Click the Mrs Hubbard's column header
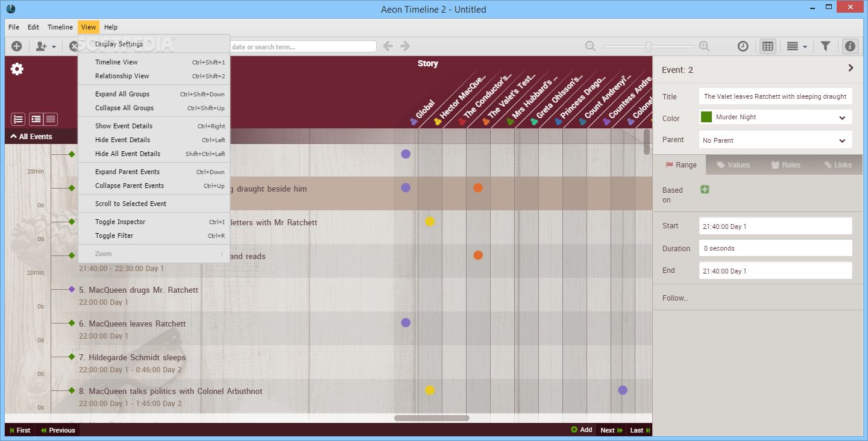 [535, 96]
